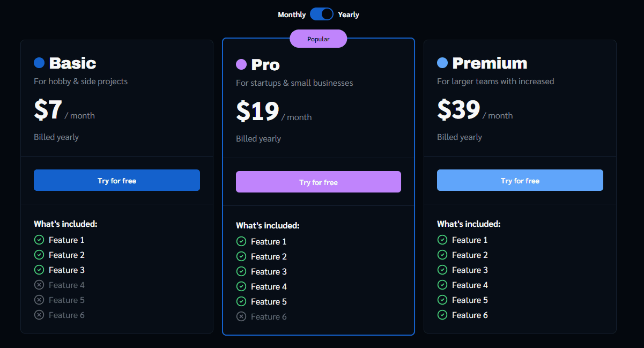
Task: Click the crossed icon beside Feature 6 in Pro
Action: 241,316
